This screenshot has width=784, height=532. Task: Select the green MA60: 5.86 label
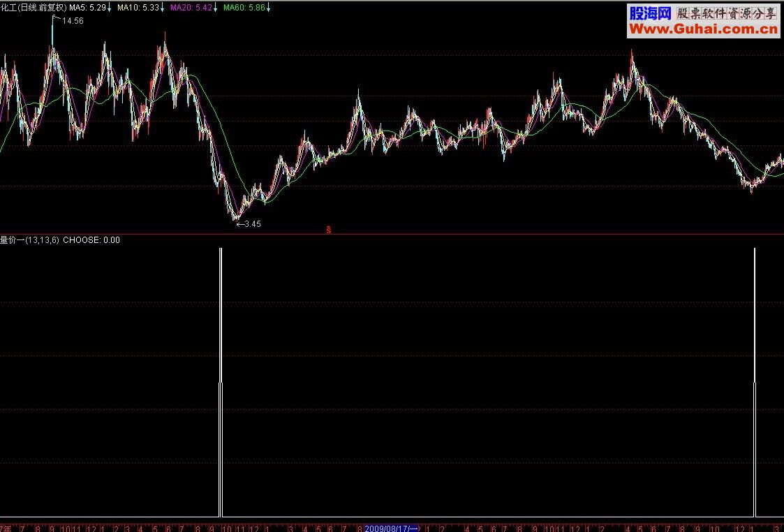247,8
